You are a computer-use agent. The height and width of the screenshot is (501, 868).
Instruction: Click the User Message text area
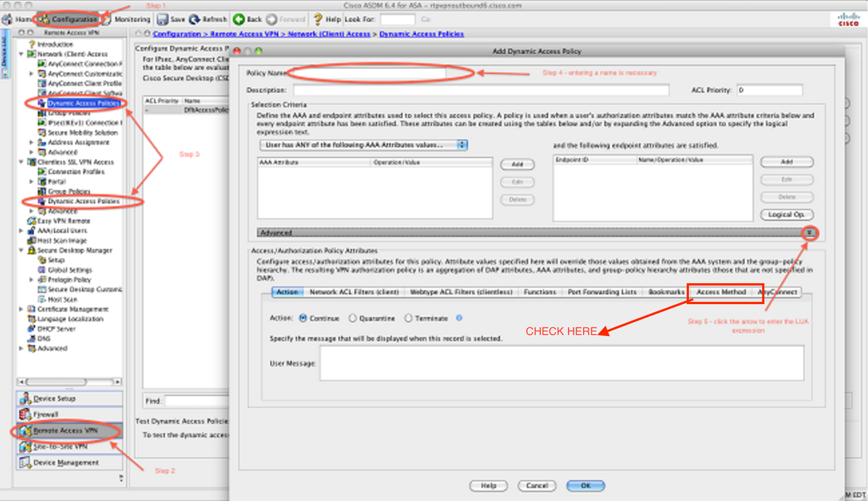pos(562,363)
